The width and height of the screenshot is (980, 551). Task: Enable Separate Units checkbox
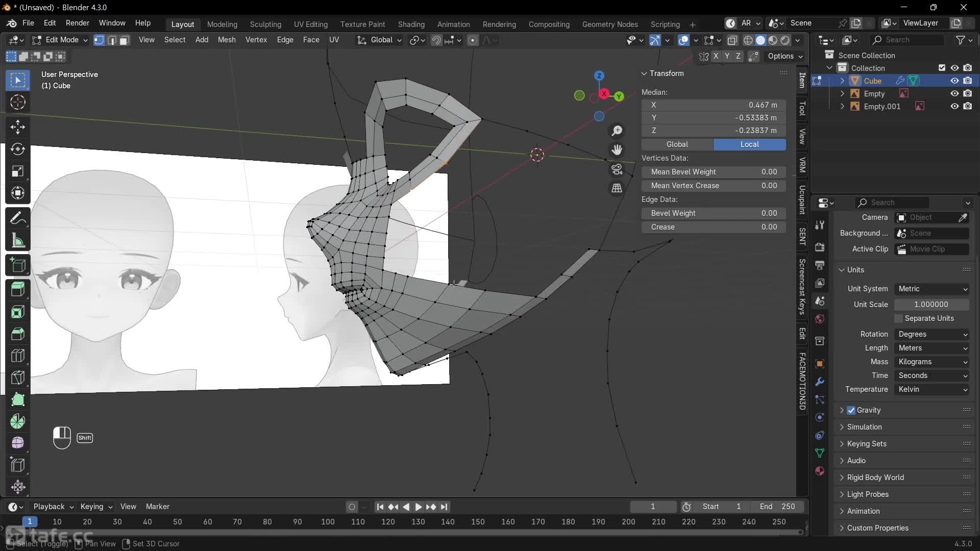coord(899,318)
